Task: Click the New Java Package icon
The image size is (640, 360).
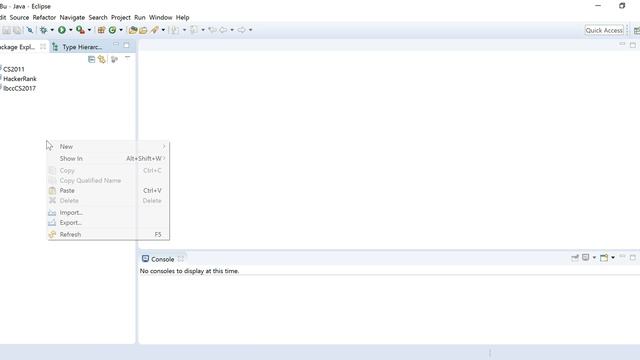Action: pyautogui.click(x=101, y=30)
